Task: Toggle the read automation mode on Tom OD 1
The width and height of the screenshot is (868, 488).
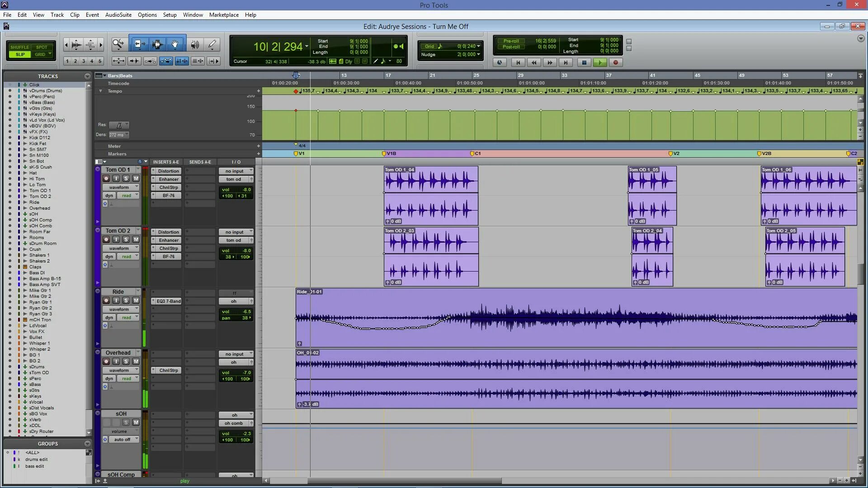Action: point(126,196)
